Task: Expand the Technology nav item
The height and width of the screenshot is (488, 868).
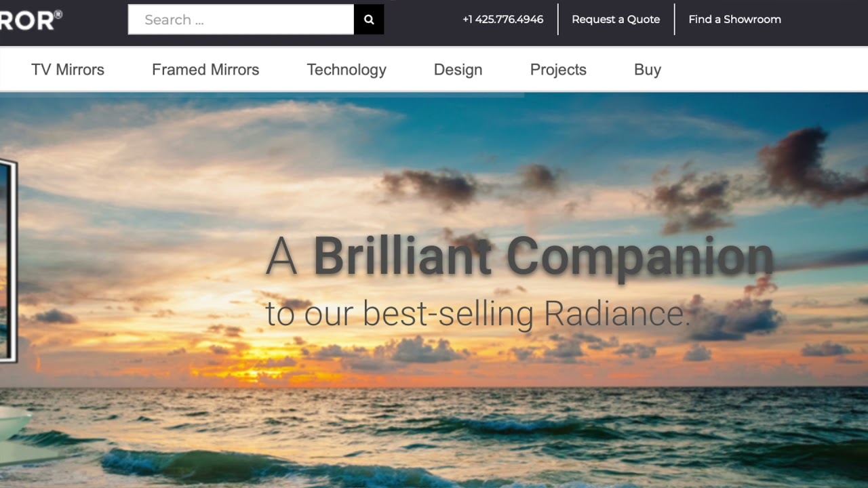Action: (347, 70)
